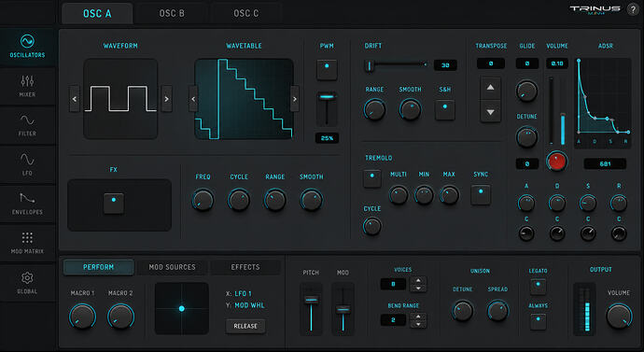Click the FX Smooth knob
Screen dimensions: 644x352
coord(312,200)
